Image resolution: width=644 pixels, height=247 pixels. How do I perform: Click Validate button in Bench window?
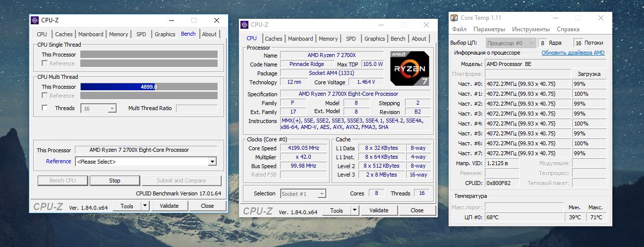[169, 206]
